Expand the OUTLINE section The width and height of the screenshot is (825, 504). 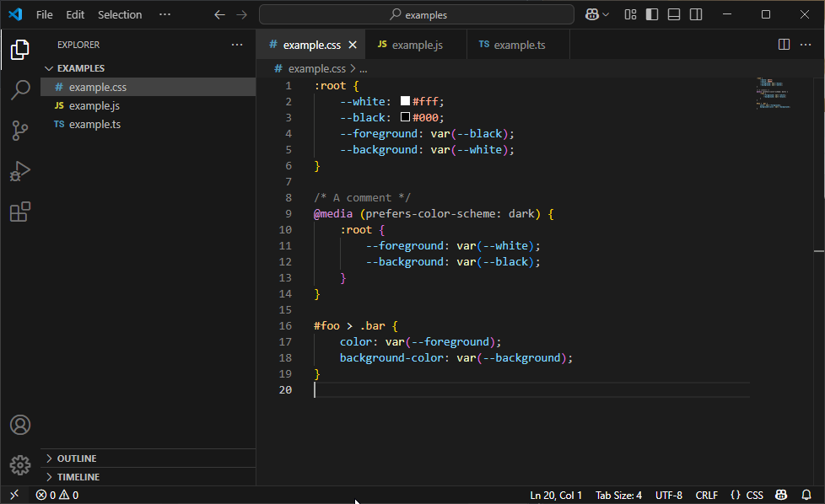click(x=76, y=458)
